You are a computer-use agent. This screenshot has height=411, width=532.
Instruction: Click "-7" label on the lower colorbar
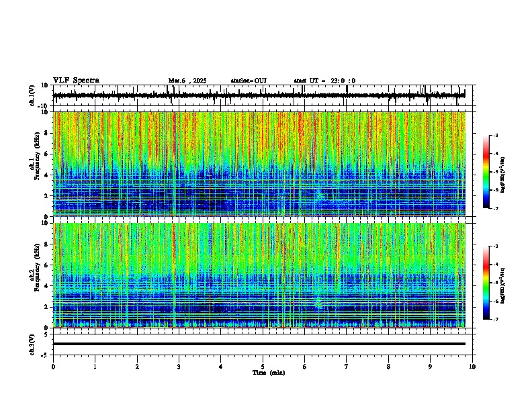point(495,319)
